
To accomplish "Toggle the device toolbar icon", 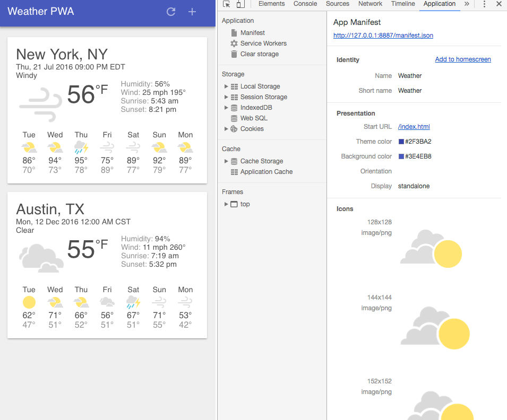I will tap(240, 4).
